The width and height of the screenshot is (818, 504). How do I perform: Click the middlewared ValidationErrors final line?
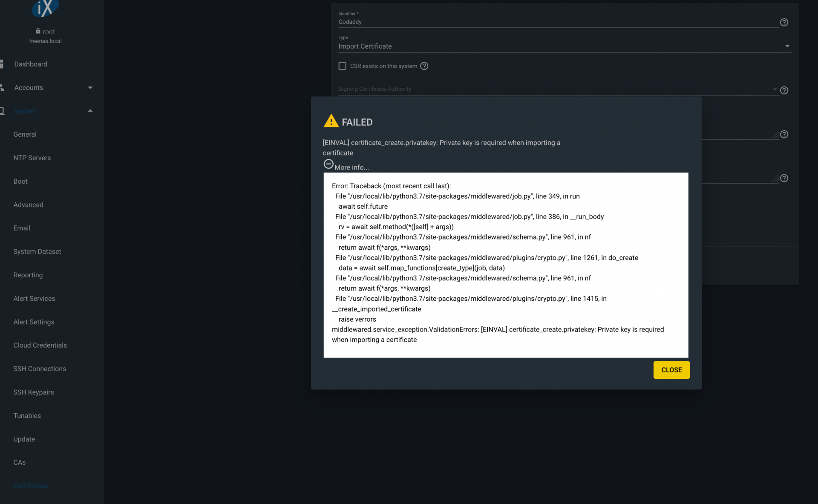pyautogui.click(x=498, y=334)
